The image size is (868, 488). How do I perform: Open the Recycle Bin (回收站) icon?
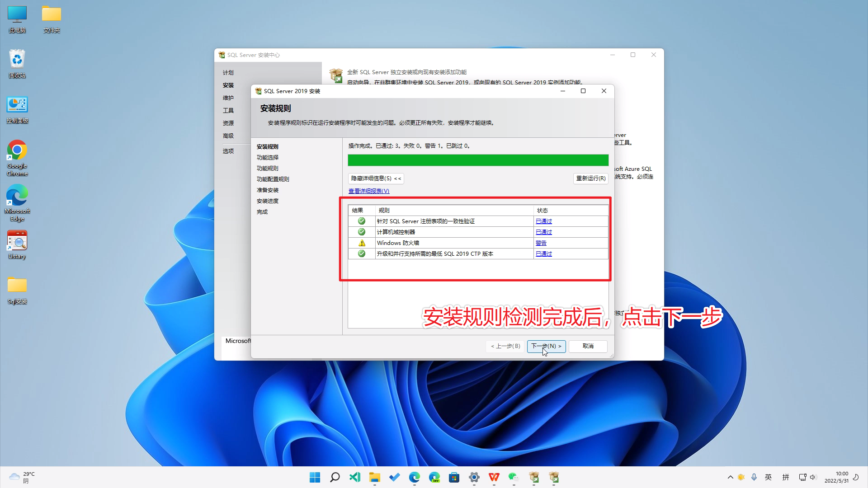(x=17, y=64)
